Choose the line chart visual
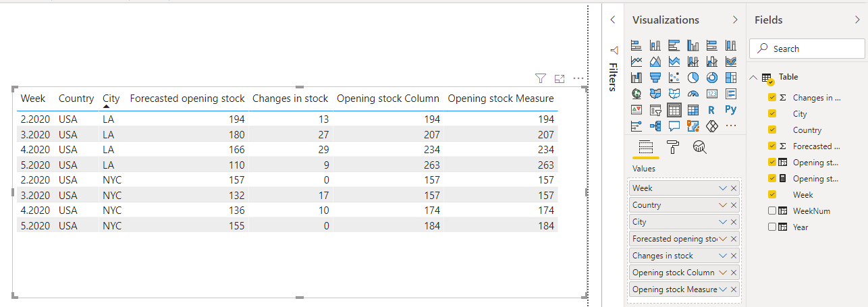Screen dimensions: 868x307 tap(636, 61)
